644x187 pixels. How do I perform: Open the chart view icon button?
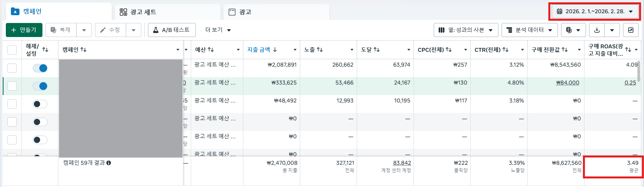(x=631, y=30)
